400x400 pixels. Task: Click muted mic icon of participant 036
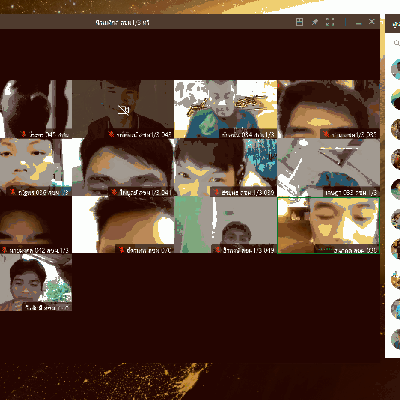click(x=13, y=192)
